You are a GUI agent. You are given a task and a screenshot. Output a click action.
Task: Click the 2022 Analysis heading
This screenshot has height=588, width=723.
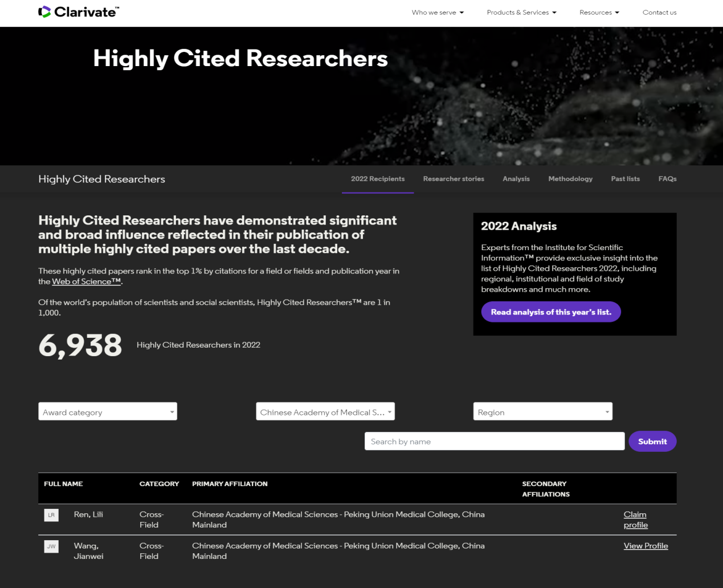518,226
